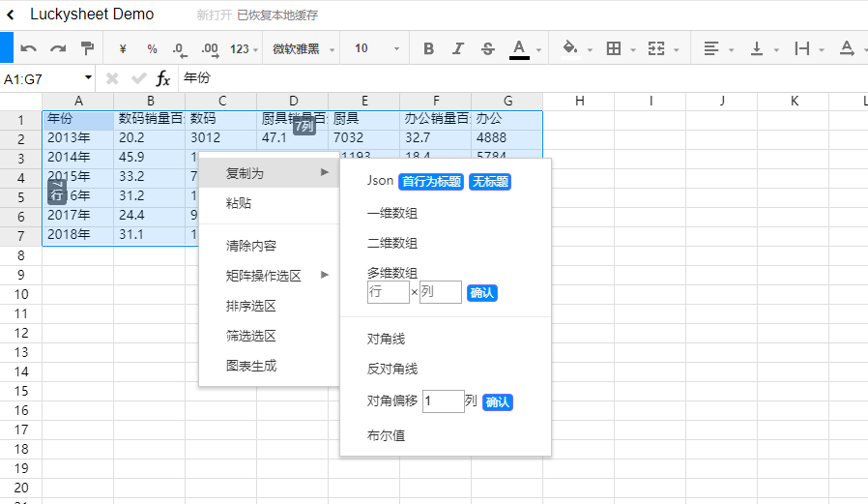This screenshot has height=504, width=868.
Task: Click the back arrow beside Luckysheet Demo
Action: (x=11, y=15)
